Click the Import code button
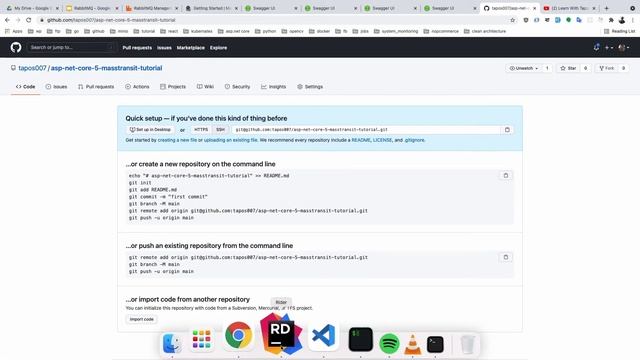This screenshot has width=640, height=360. click(142, 319)
